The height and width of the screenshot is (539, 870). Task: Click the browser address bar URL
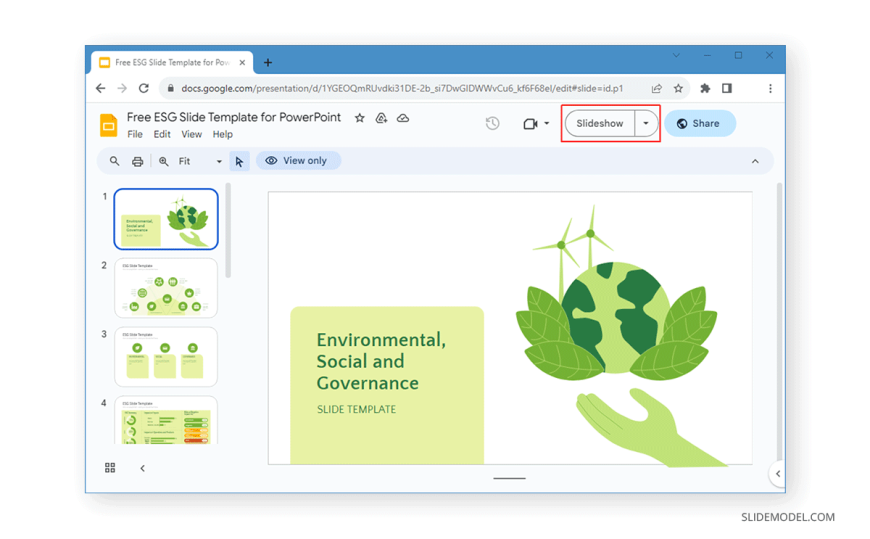point(402,88)
